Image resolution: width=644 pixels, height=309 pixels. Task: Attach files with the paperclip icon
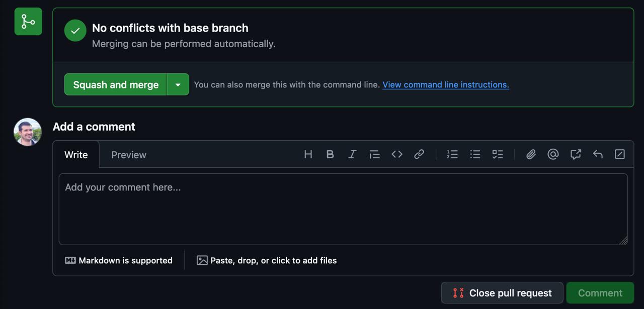[531, 154]
